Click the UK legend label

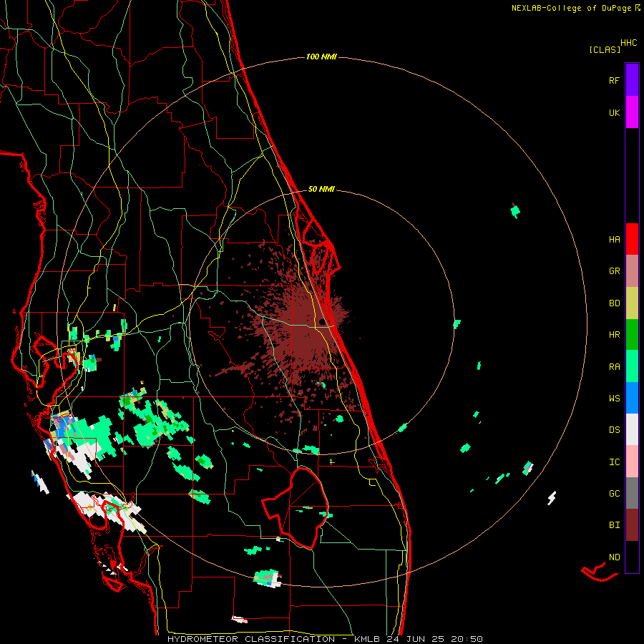coord(614,112)
